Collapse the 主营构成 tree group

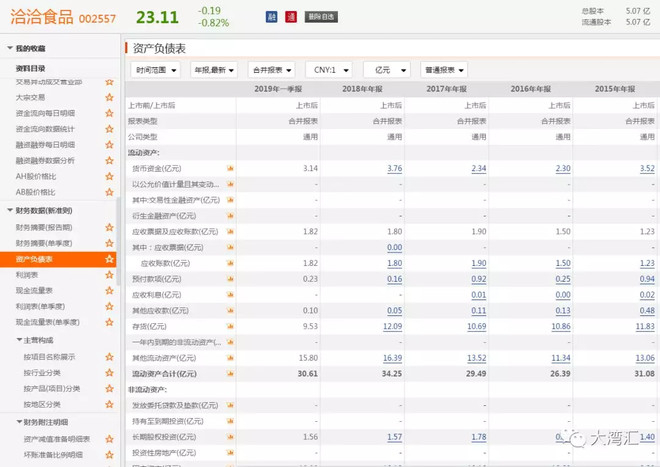[x=19, y=339]
